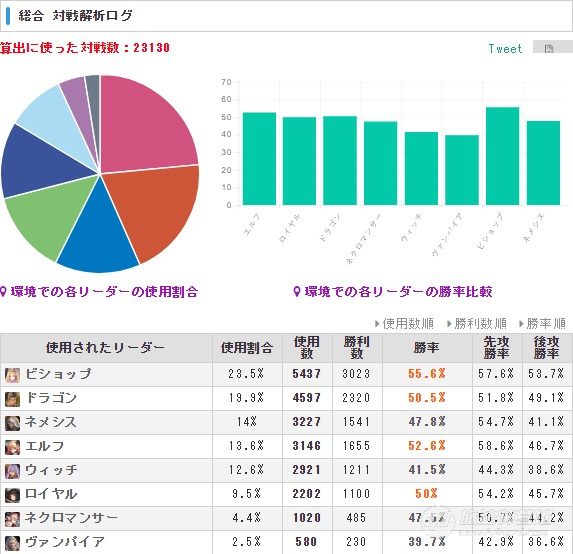The height and width of the screenshot is (554, 573).
Task: Click the ビショップ win-rate bar
Action: (502, 156)
